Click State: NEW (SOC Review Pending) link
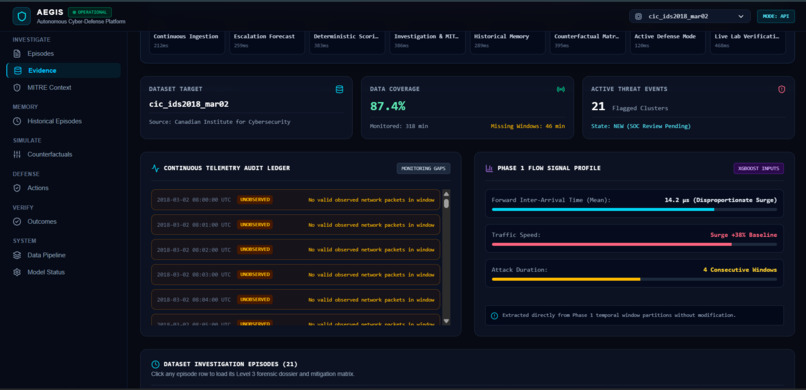Screen dimensions: 806x390 click(x=641, y=126)
